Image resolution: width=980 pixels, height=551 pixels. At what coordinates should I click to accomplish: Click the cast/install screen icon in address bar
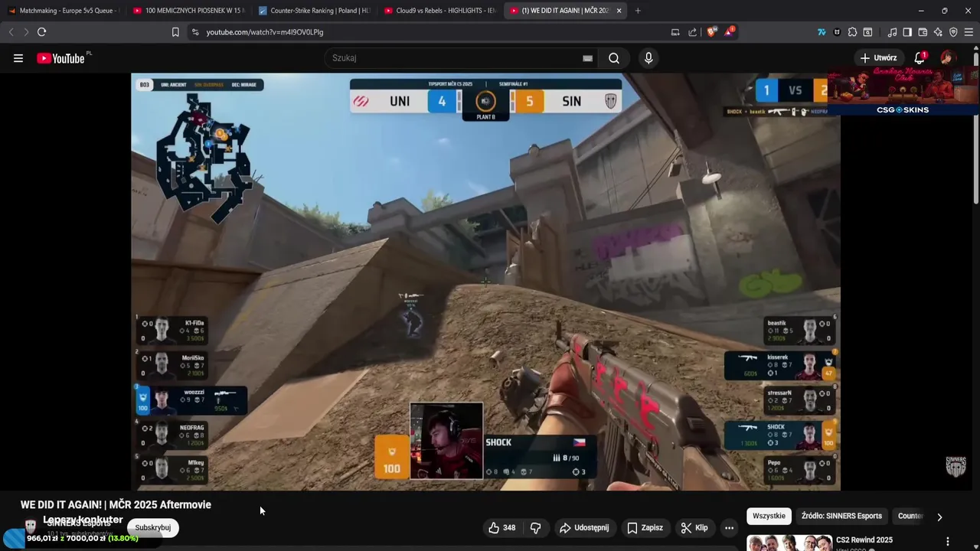click(675, 32)
